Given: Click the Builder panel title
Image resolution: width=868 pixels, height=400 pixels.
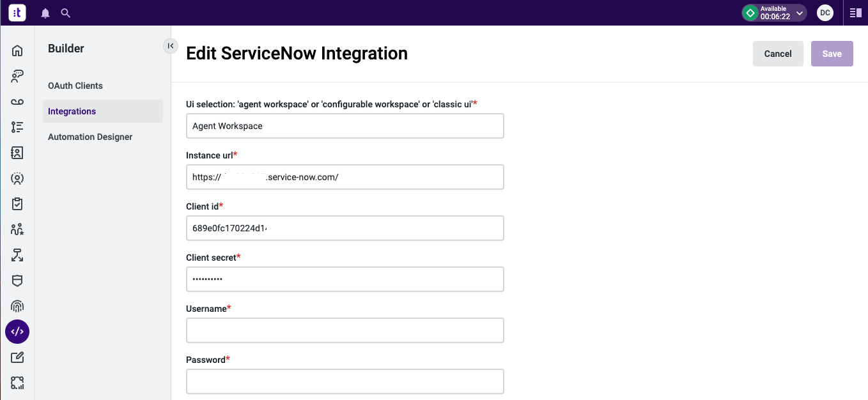Looking at the screenshot, I should coord(66,49).
